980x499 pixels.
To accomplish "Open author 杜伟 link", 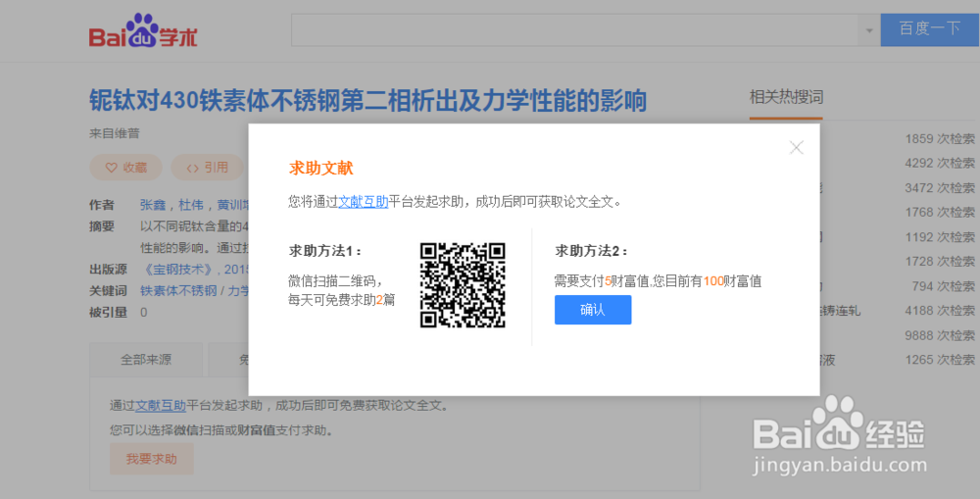I will point(191,205).
